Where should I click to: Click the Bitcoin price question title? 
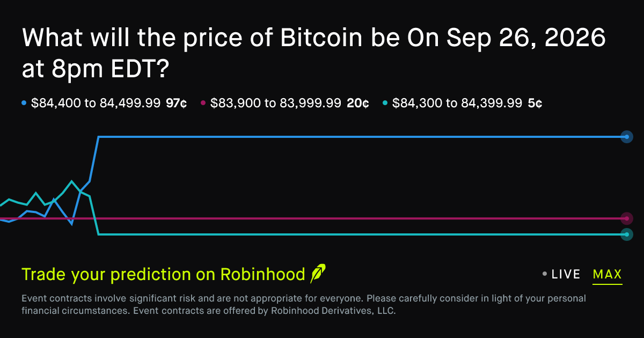(314, 53)
